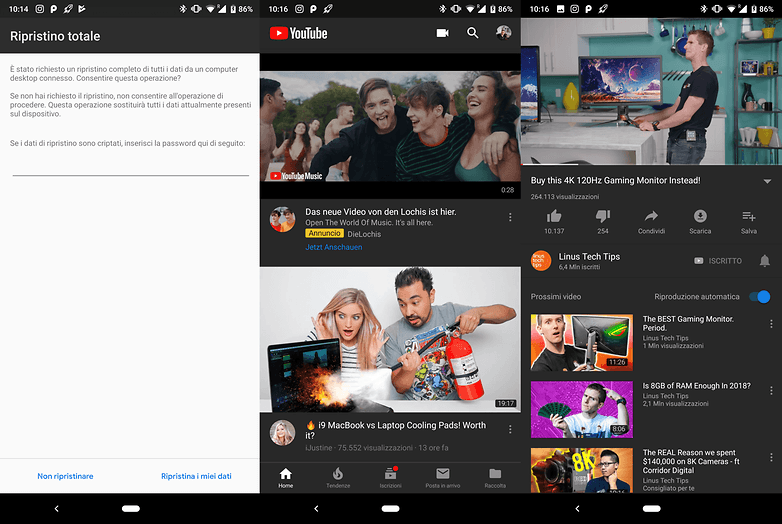
Task: Open options for Is 8GB of RAM Enough video
Action: (771, 390)
